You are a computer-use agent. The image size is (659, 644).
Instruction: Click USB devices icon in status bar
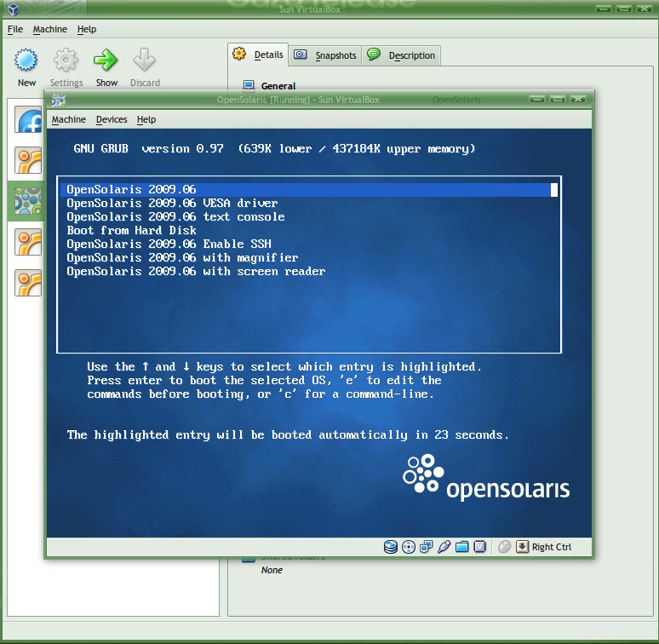pyautogui.click(x=444, y=547)
